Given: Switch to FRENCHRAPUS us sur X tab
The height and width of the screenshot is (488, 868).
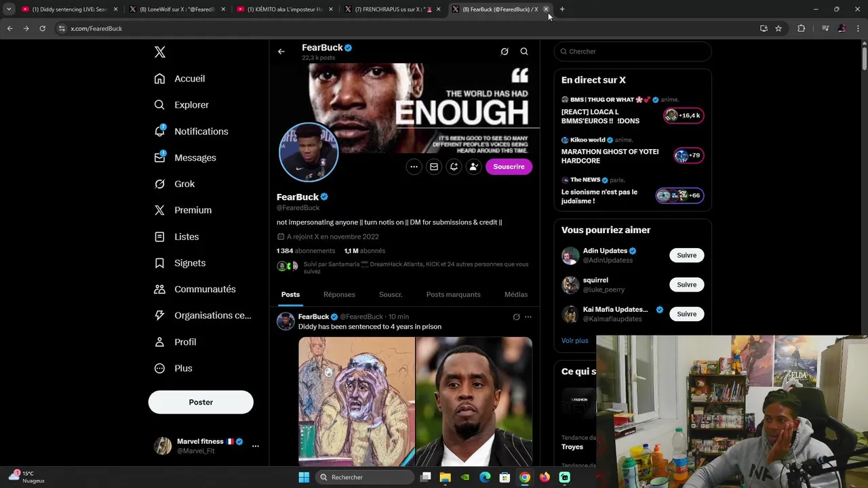Looking at the screenshot, I should (x=393, y=9).
